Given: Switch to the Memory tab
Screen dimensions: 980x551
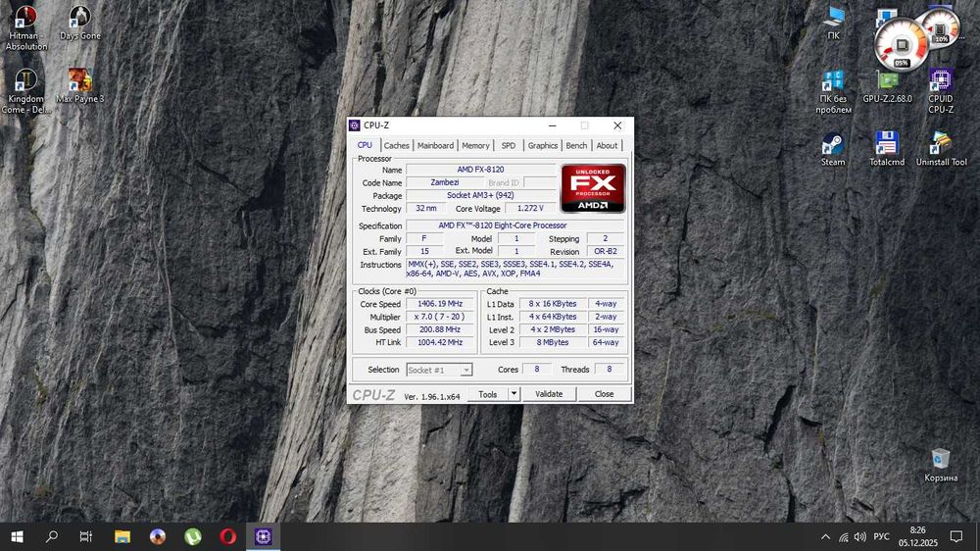Looking at the screenshot, I should [x=475, y=146].
